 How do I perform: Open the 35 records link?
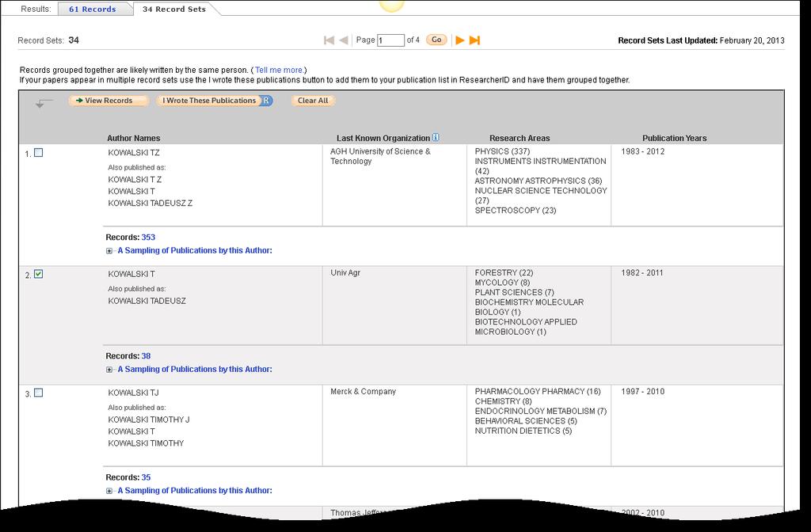146,477
